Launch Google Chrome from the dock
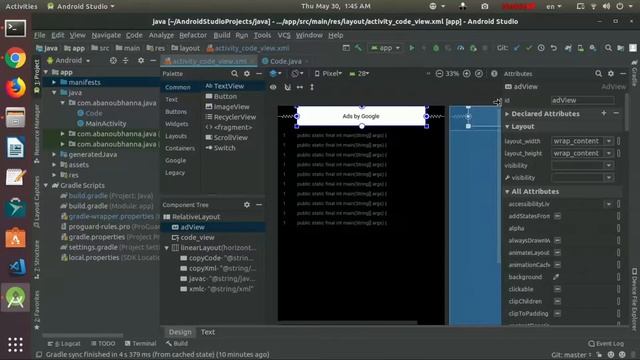 (x=16, y=58)
